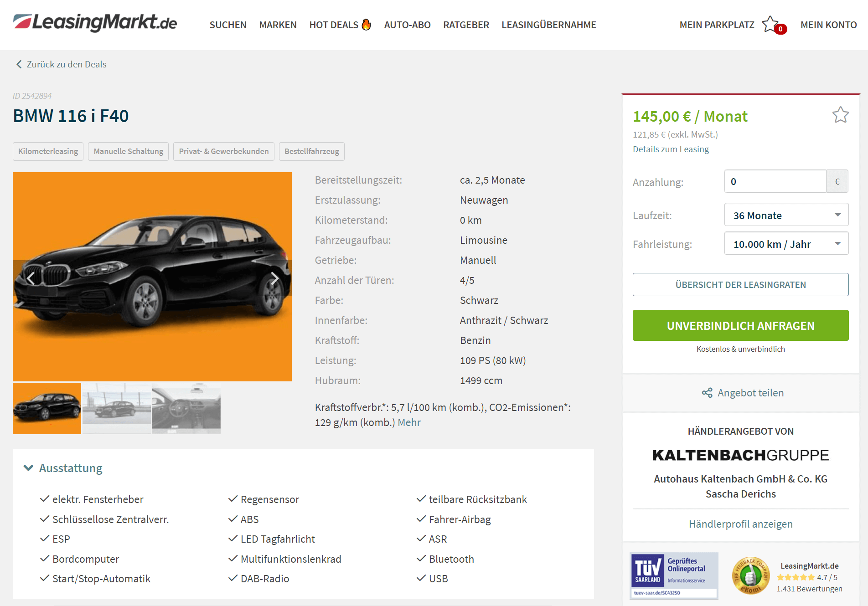Open the Marken menu
Screen dimensions: 868x606
pyautogui.click(x=278, y=25)
